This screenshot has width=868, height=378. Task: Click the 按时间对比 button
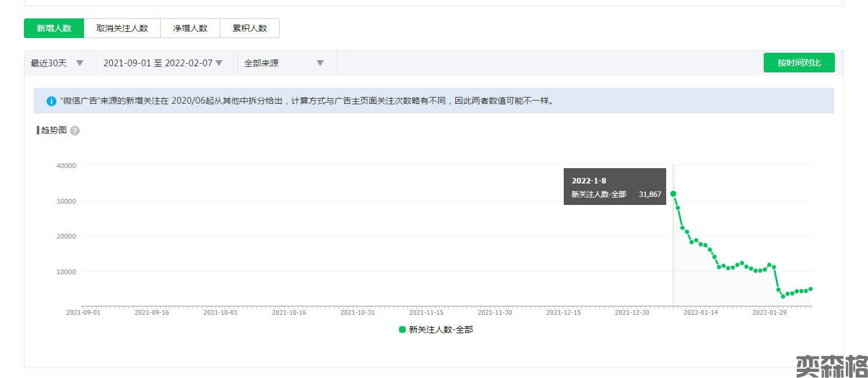tap(799, 63)
